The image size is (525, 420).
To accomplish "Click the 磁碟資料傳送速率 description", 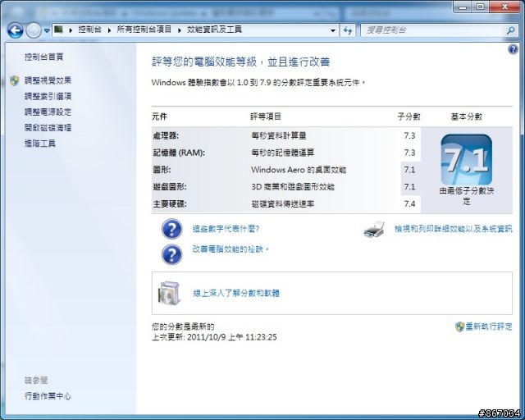I will [x=282, y=204].
